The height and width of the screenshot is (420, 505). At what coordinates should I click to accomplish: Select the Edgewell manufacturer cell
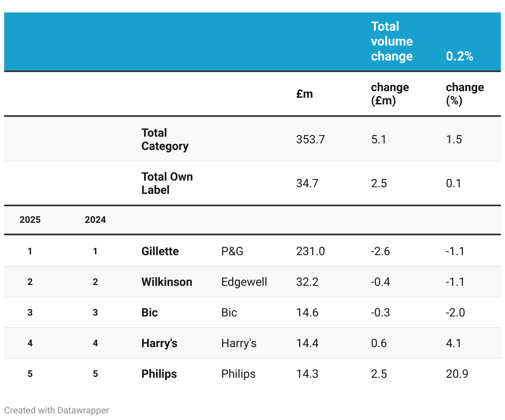click(244, 282)
